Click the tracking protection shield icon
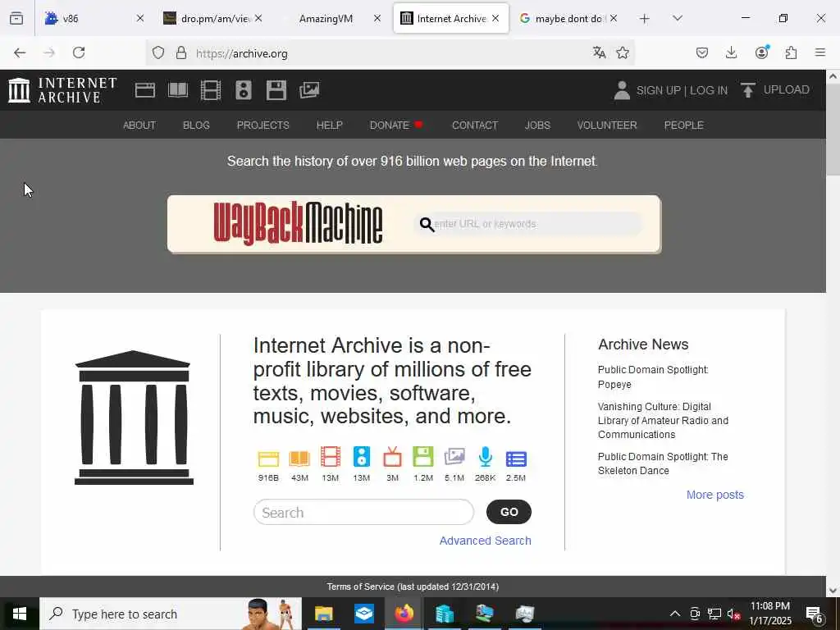This screenshot has width=840, height=630. click(x=158, y=52)
